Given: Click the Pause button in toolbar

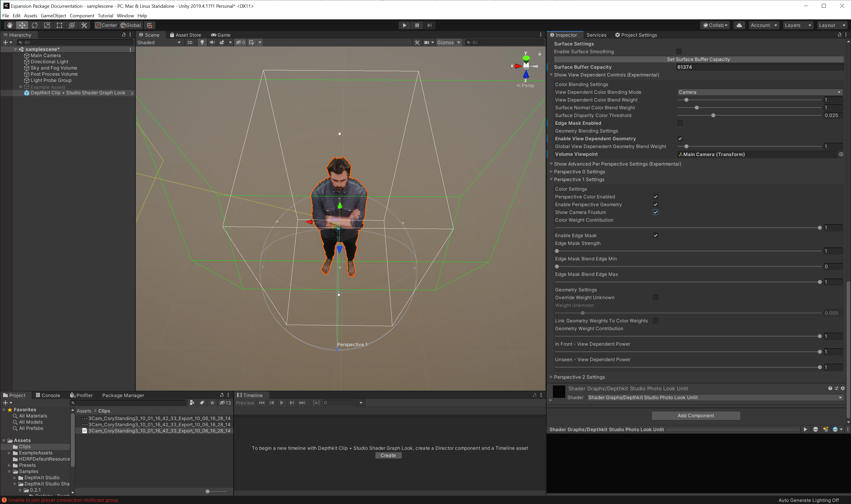Looking at the screenshot, I should tap(417, 25).
